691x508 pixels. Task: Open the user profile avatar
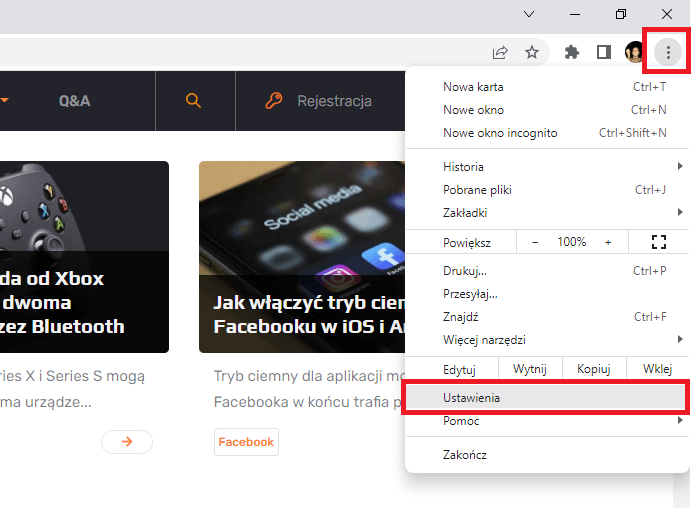tap(635, 52)
